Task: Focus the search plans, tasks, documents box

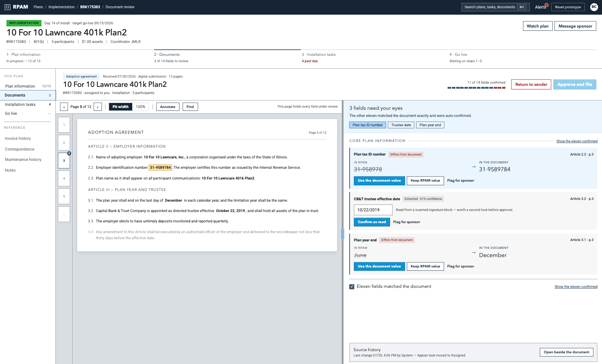Action: pyautogui.click(x=495, y=7)
